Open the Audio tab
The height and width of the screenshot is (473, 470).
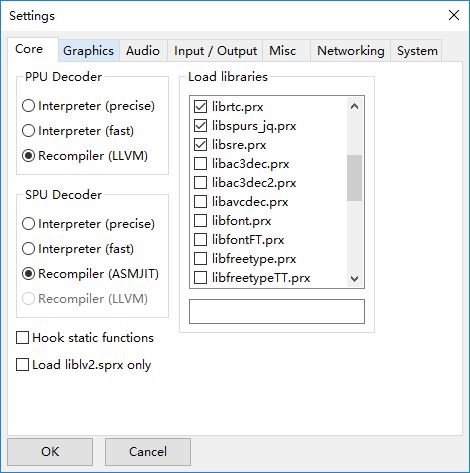[x=143, y=51]
